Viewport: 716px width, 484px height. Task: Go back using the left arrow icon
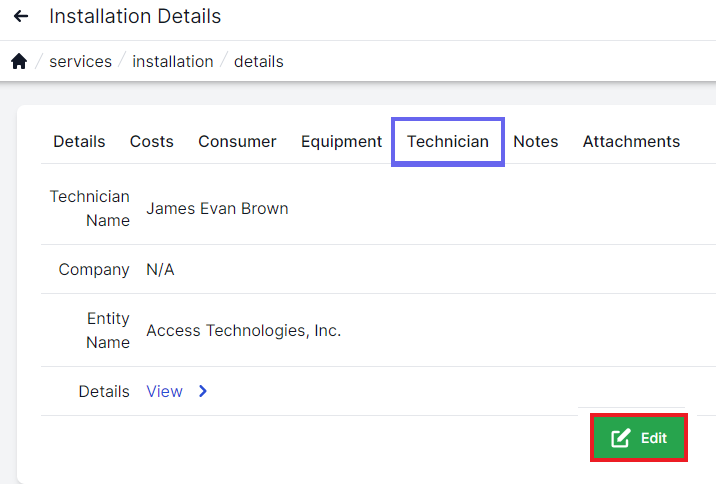tap(20, 17)
